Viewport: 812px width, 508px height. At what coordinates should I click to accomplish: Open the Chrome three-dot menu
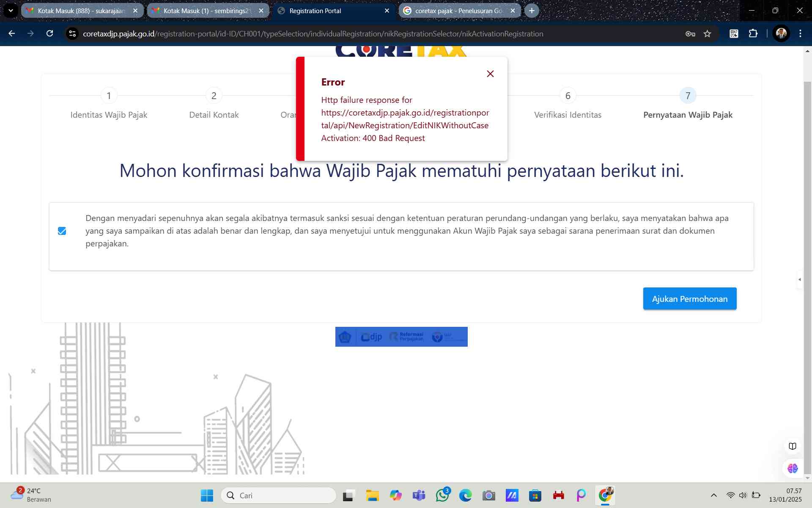(800, 34)
